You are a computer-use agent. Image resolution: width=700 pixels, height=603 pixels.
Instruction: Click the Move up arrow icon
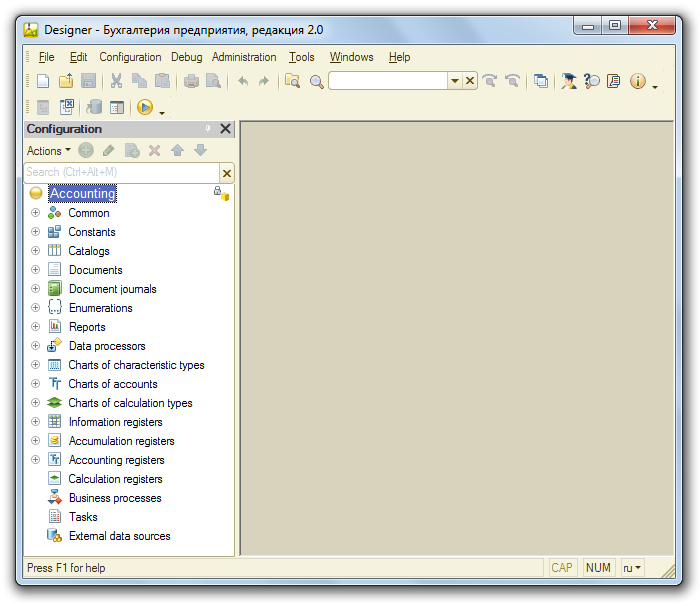(x=178, y=150)
